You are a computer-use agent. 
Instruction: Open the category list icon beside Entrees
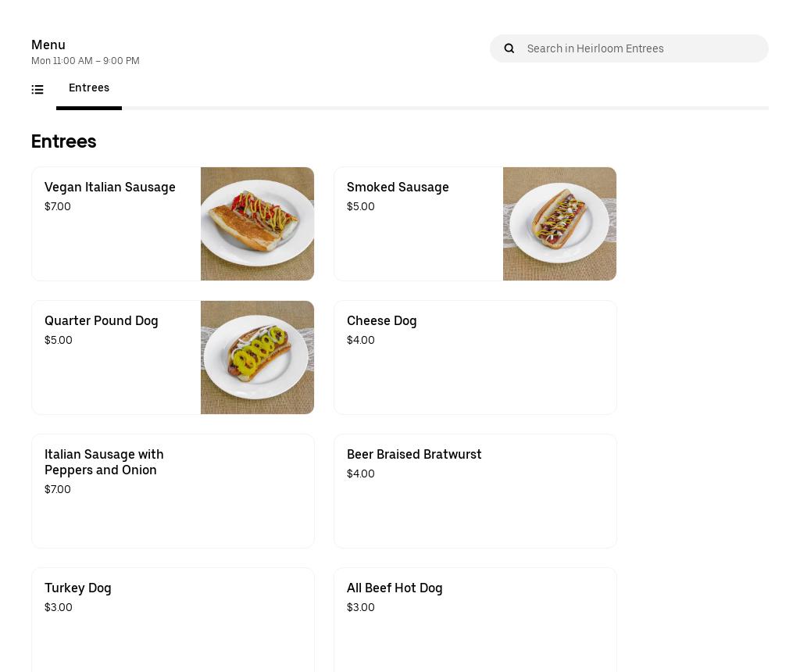(37, 89)
